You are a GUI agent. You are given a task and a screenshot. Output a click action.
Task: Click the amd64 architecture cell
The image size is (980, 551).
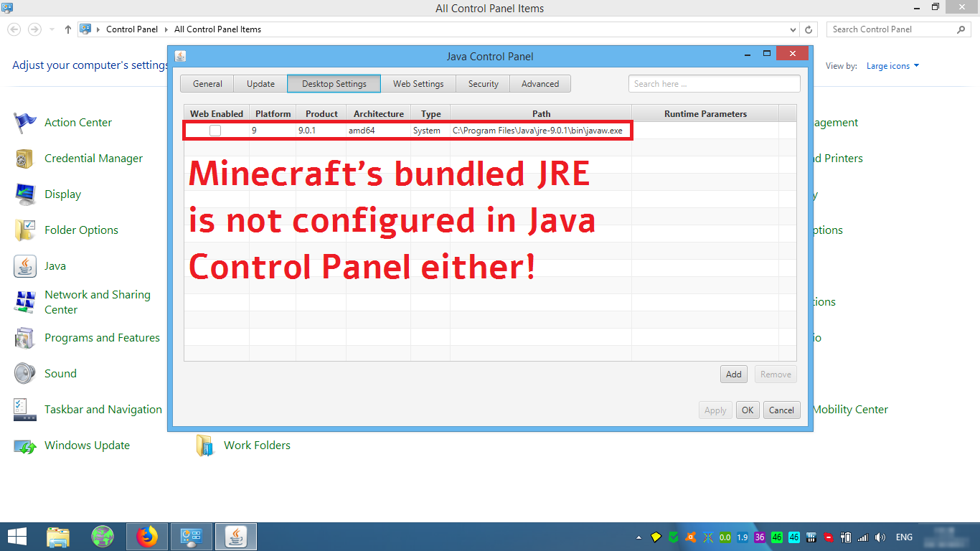click(x=379, y=131)
